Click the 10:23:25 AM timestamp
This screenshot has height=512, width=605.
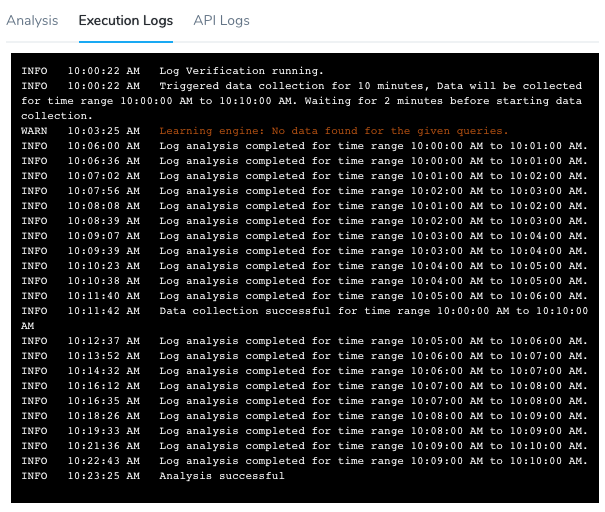coord(104,476)
